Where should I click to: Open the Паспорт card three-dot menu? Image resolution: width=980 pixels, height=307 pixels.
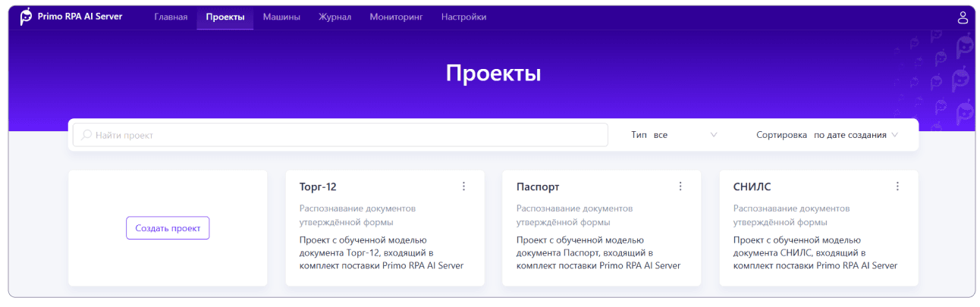pos(680,186)
